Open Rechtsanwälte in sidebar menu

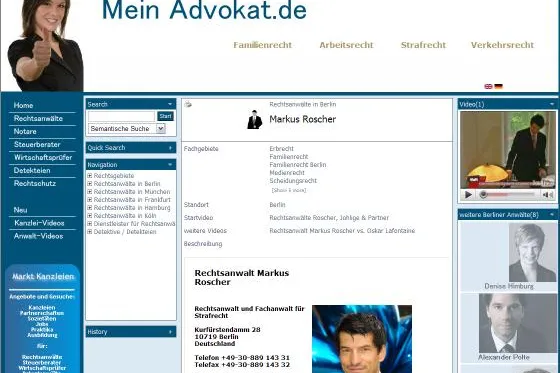(38, 119)
